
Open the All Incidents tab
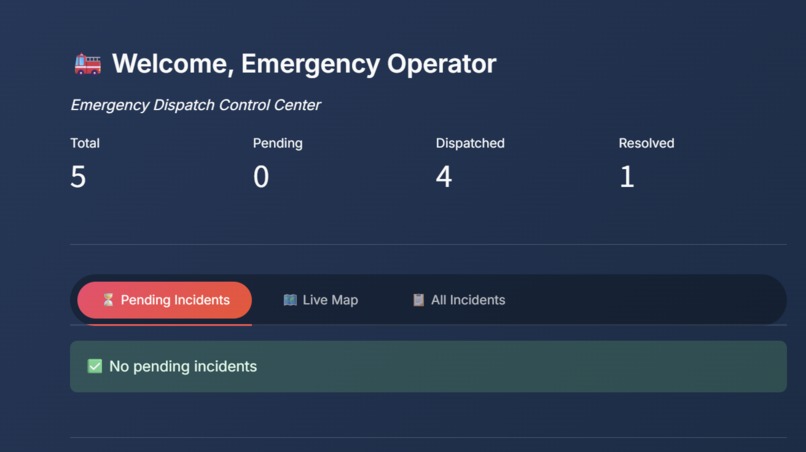[x=459, y=300]
